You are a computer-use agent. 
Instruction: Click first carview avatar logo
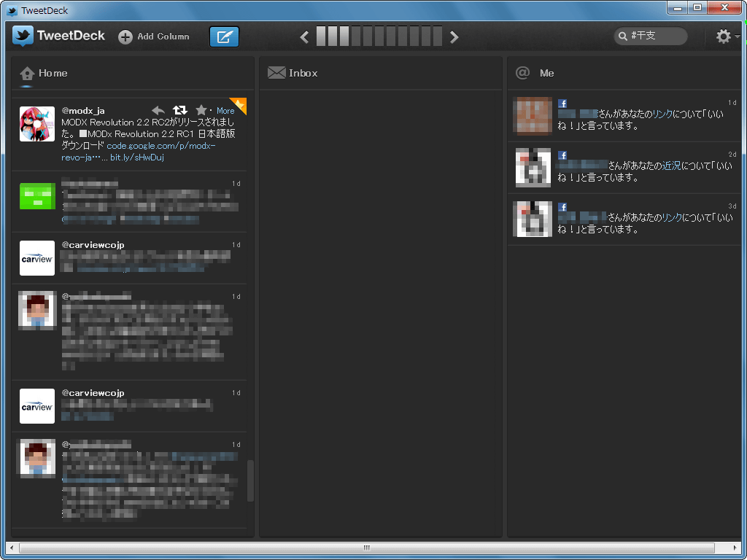coord(37,258)
